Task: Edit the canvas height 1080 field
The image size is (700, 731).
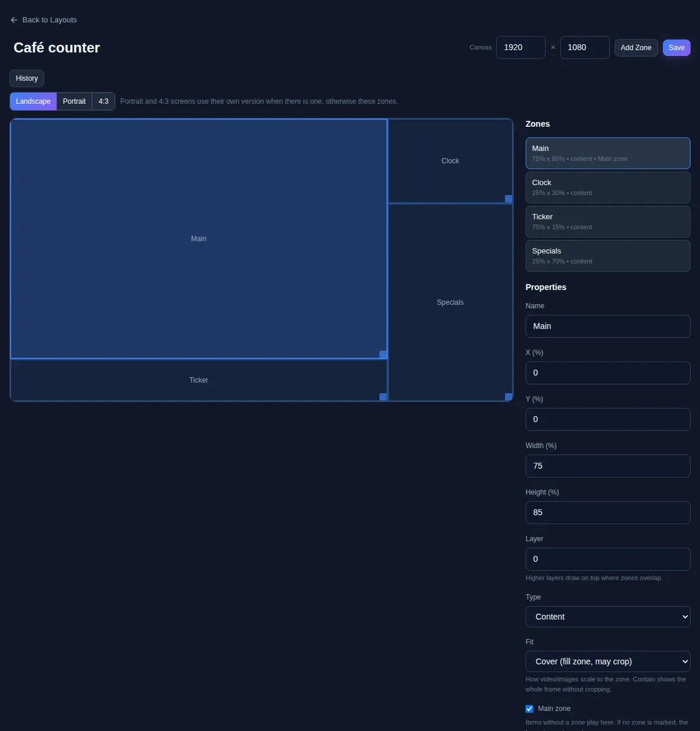Action: 585,48
